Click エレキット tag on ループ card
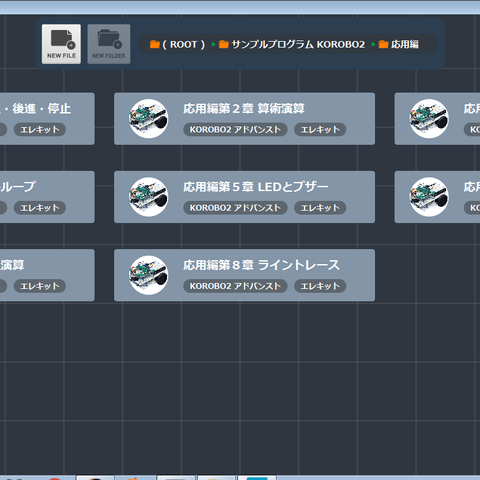480x480 pixels. coord(40,208)
